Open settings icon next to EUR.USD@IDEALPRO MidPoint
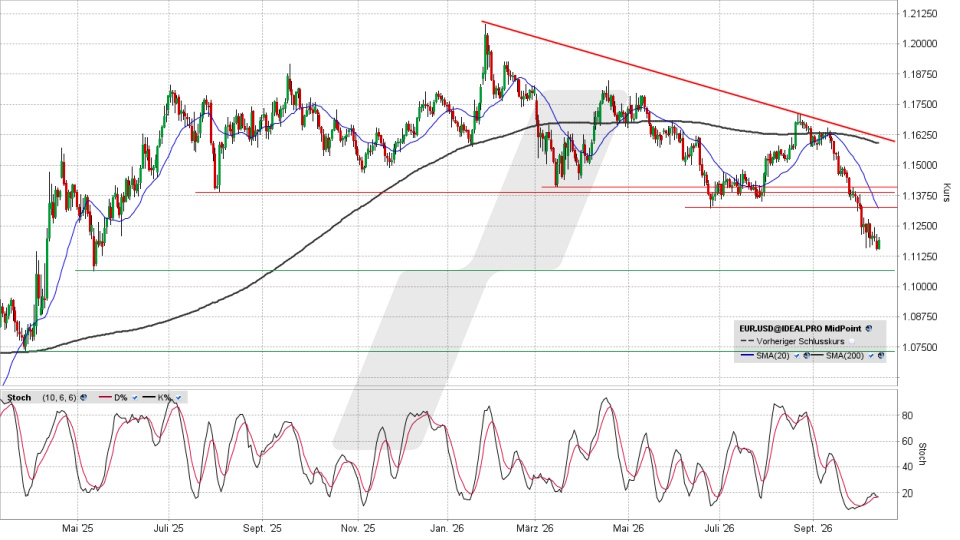Image resolution: width=960 pixels, height=540 pixels. click(869, 328)
